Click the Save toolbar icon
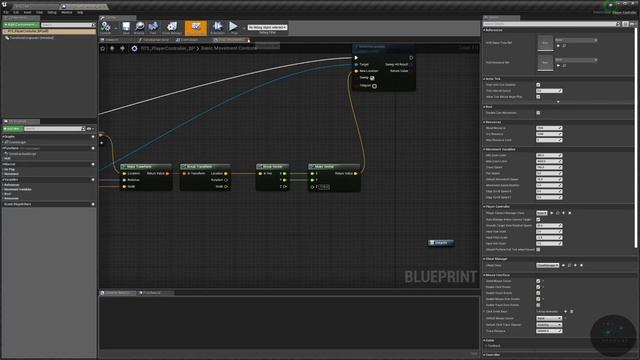Image resolution: width=640 pixels, height=360 pixels. (x=126, y=27)
